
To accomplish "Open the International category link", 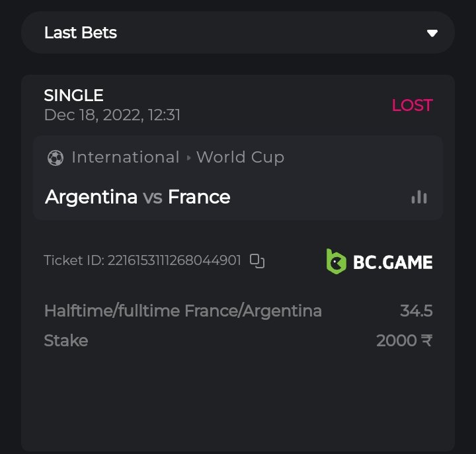I will [125, 157].
